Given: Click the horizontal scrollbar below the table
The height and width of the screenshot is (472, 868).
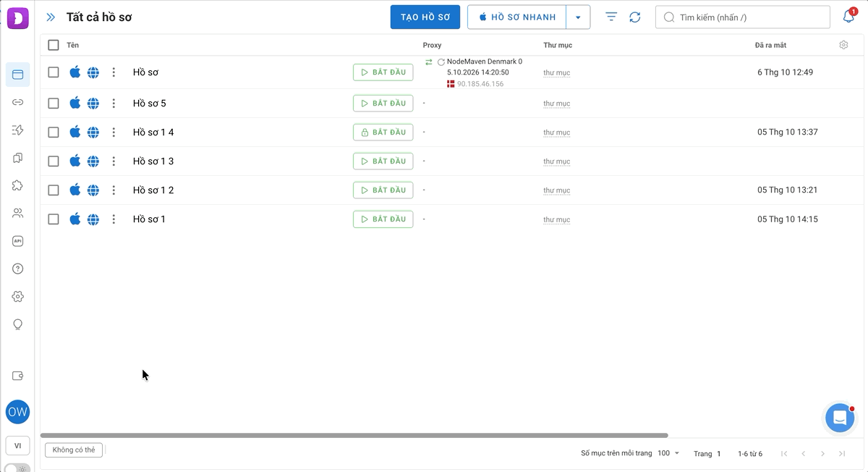Looking at the screenshot, I should click(354, 435).
